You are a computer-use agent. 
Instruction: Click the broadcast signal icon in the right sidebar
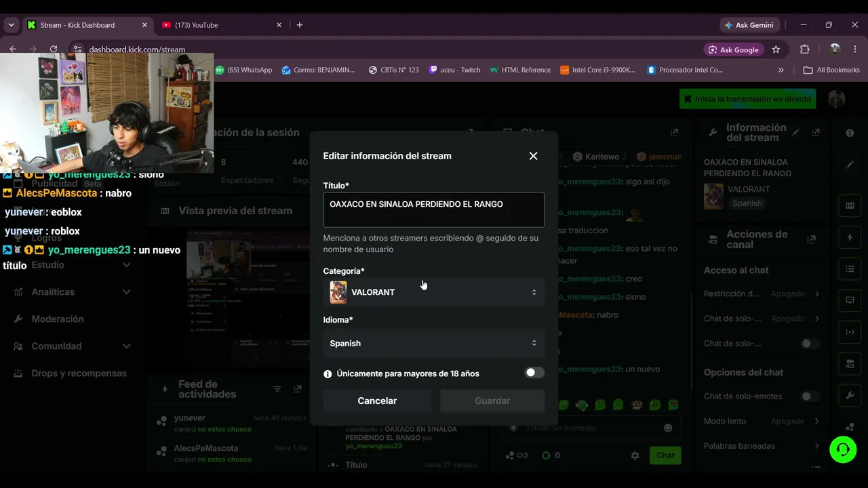click(850, 332)
